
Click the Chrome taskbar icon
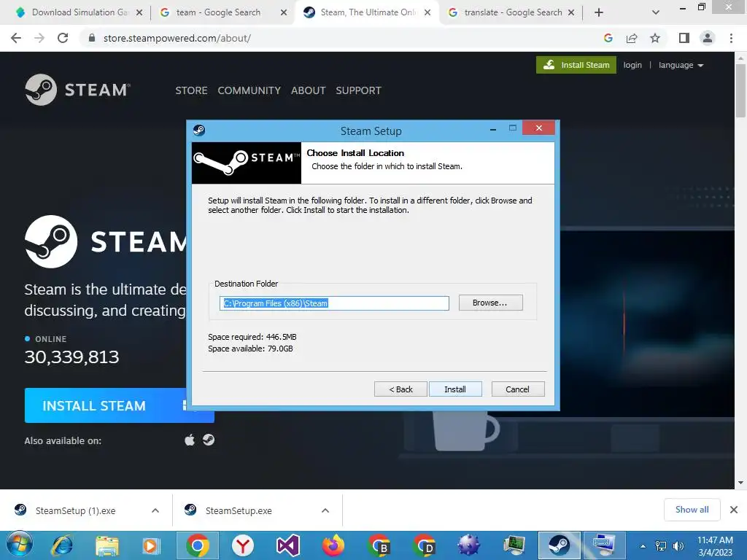tap(198, 545)
